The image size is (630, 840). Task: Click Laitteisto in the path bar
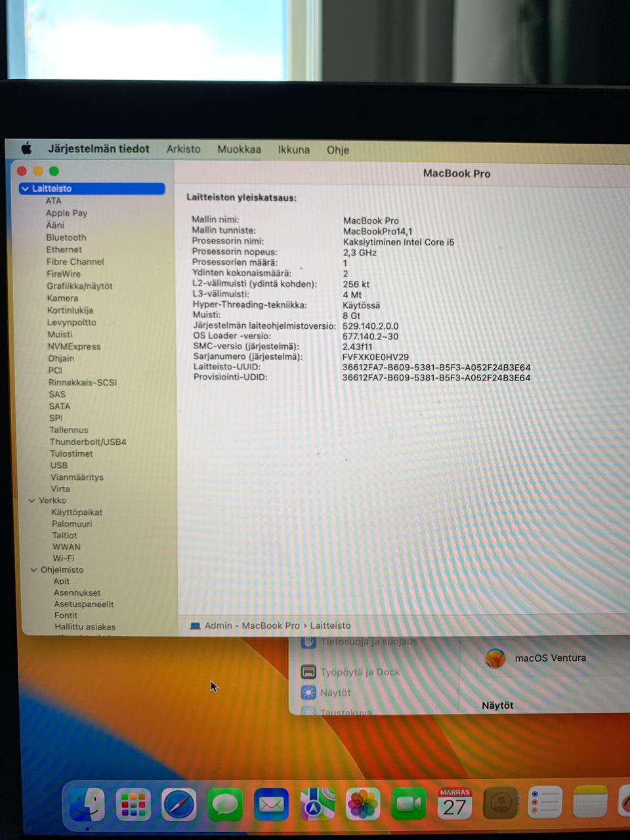pyautogui.click(x=330, y=625)
